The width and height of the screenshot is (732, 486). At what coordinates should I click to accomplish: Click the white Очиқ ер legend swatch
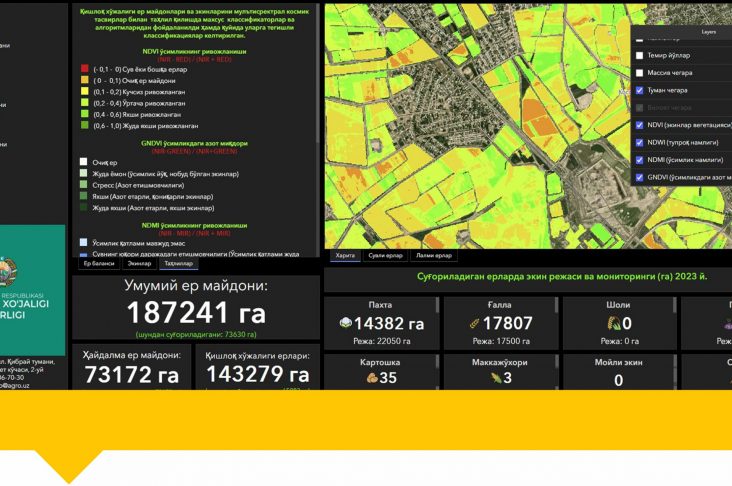85,162
